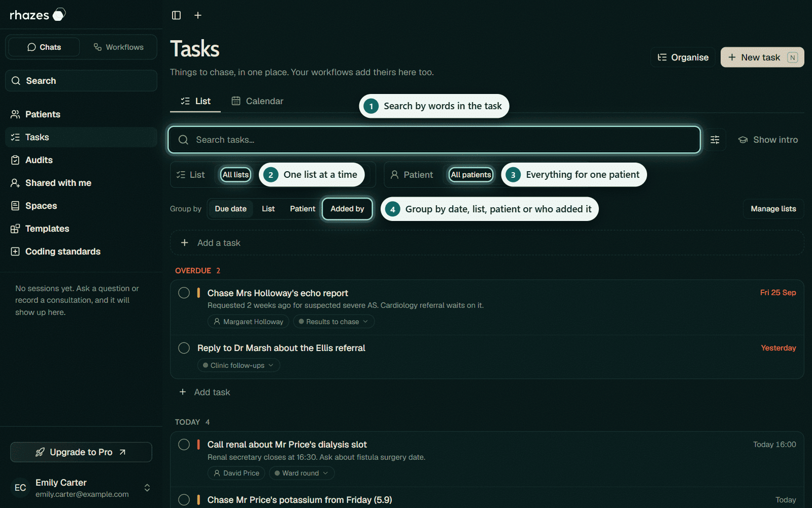The width and height of the screenshot is (812, 508).
Task: Click Show intro
Action: [x=768, y=140]
